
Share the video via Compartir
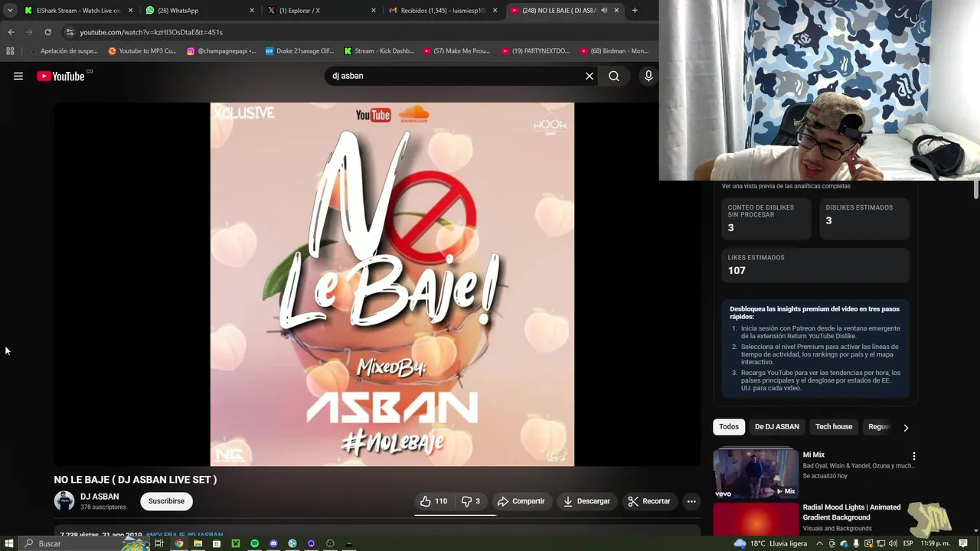[x=521, y=501]
